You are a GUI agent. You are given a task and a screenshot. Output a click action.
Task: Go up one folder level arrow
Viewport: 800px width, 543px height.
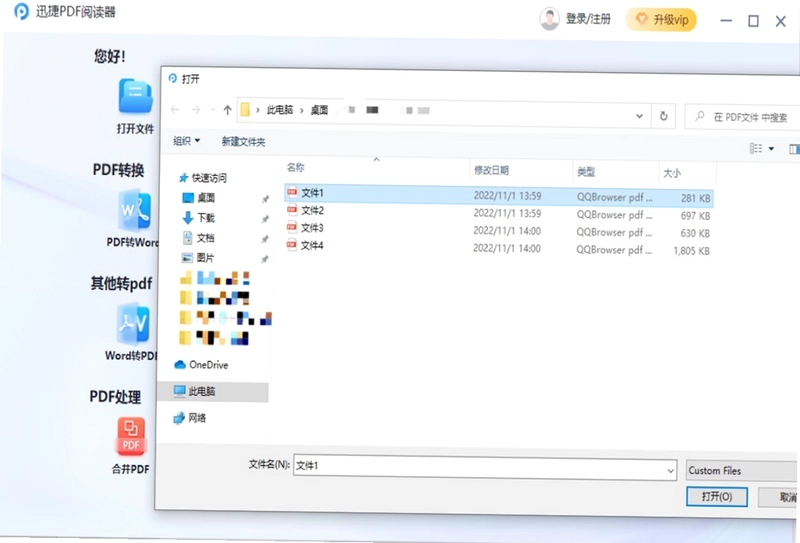pos(228,110)
